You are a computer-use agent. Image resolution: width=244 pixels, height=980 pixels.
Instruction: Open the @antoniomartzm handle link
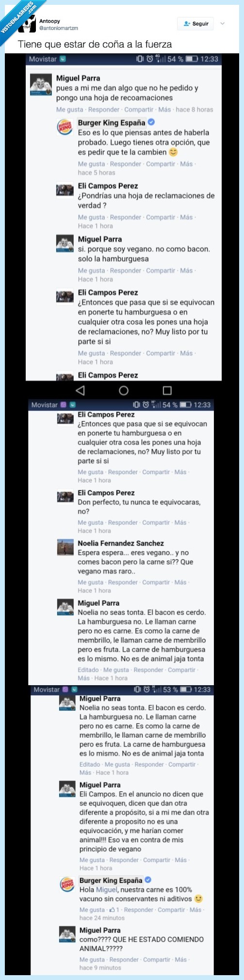[x=58, y=28]
